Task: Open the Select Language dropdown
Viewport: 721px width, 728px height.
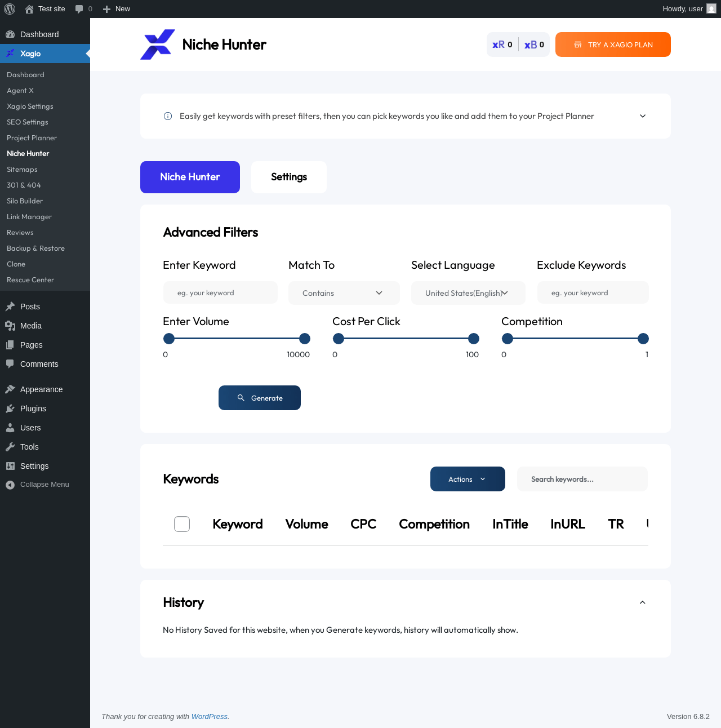Action: click(x=468, y=293)
